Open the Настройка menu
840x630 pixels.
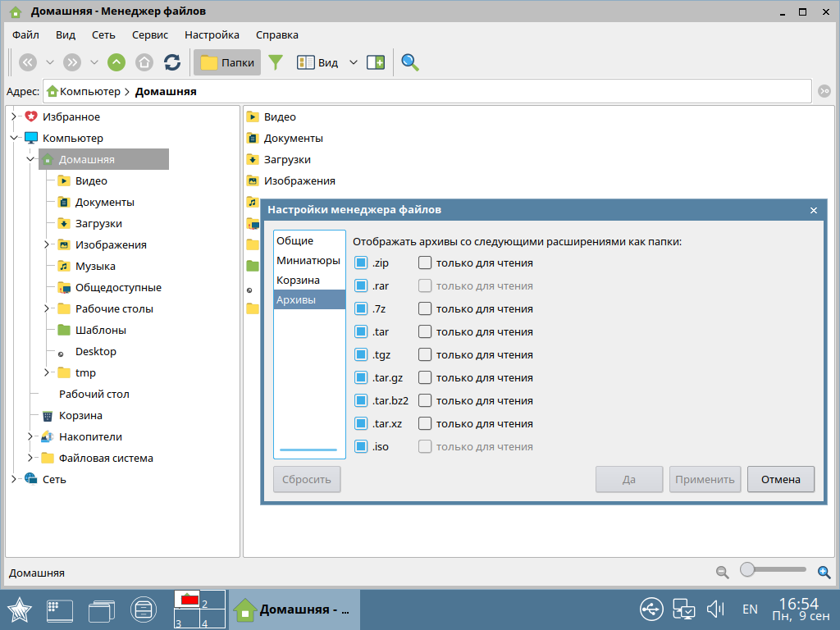pos(212,35)
